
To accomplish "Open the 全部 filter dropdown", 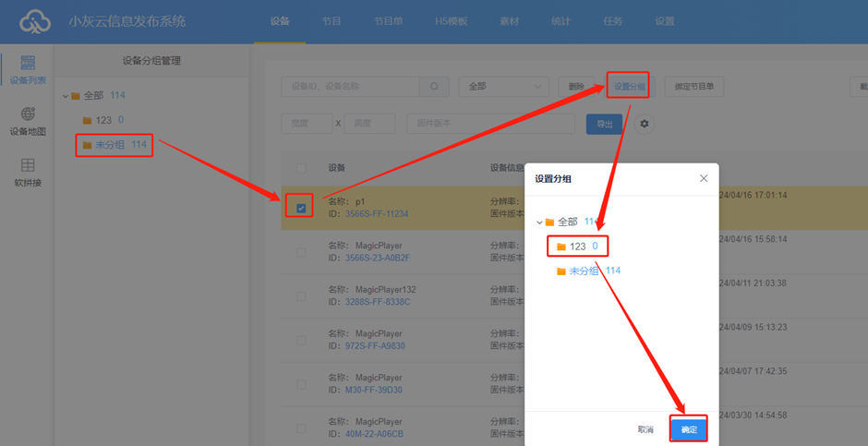I will tap(503, 86).
